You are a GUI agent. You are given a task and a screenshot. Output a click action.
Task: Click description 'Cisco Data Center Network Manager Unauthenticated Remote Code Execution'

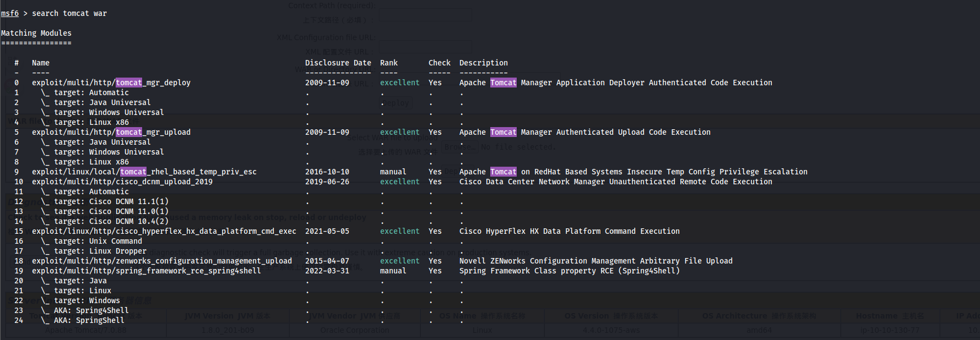[616, 182]
